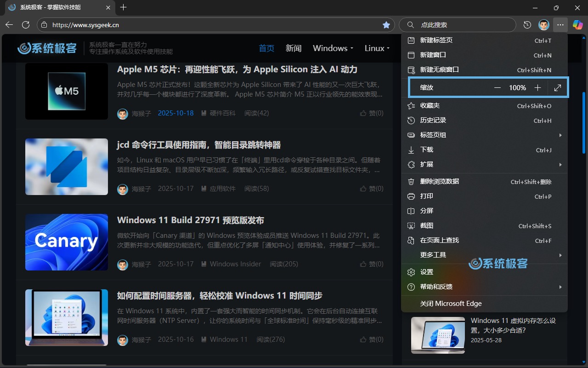The image size is (588, 368).
Task: Click the three-dot settings and more button
Action: (560, 25)
